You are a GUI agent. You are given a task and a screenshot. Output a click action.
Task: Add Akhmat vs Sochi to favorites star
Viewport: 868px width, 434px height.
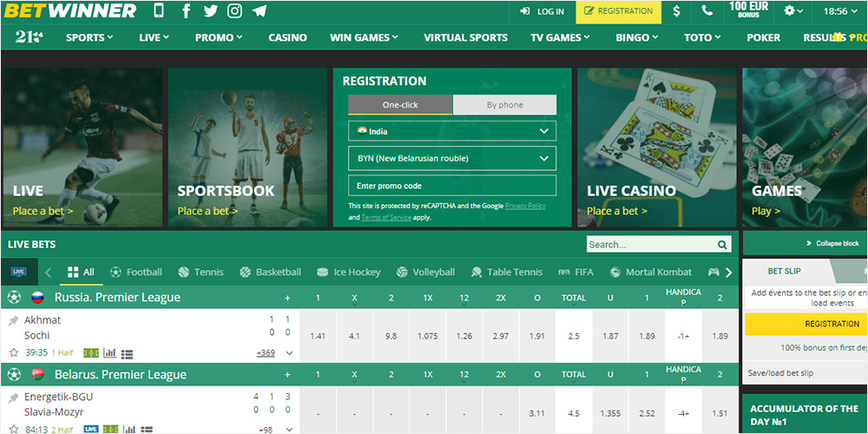click(x=14, y=352)
